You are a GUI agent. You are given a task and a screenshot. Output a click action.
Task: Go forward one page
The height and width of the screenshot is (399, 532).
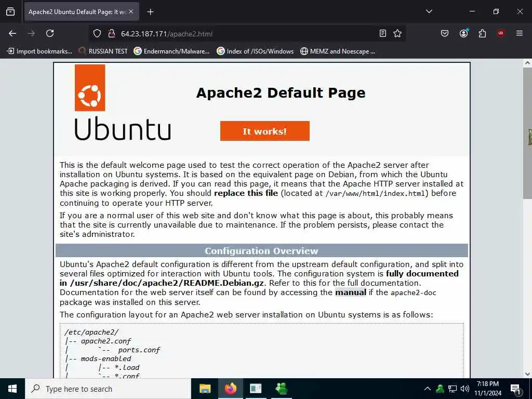tap(31, 33)
